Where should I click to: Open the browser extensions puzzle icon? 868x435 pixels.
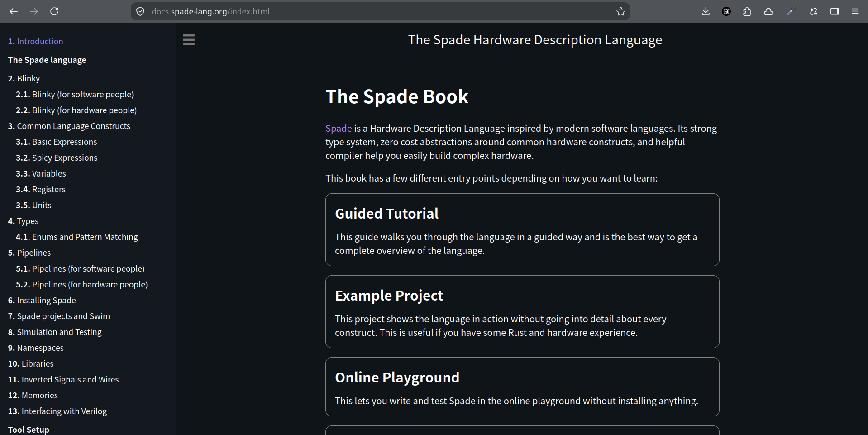[747, 11]
